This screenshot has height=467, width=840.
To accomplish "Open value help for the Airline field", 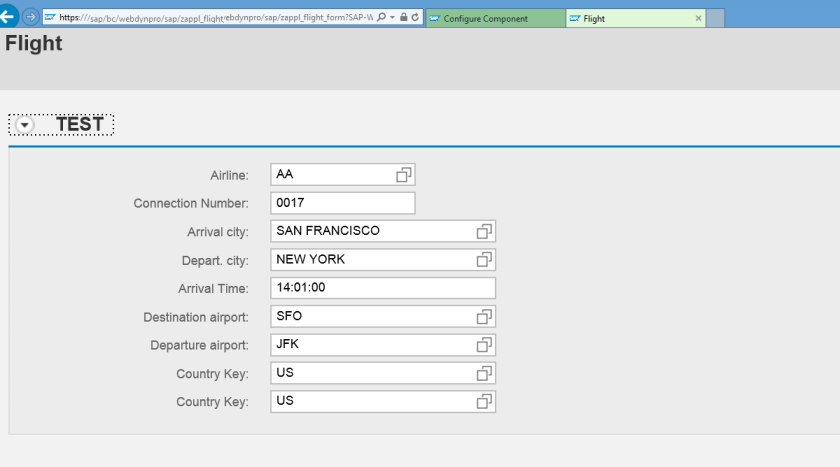I will coord(403,175).
